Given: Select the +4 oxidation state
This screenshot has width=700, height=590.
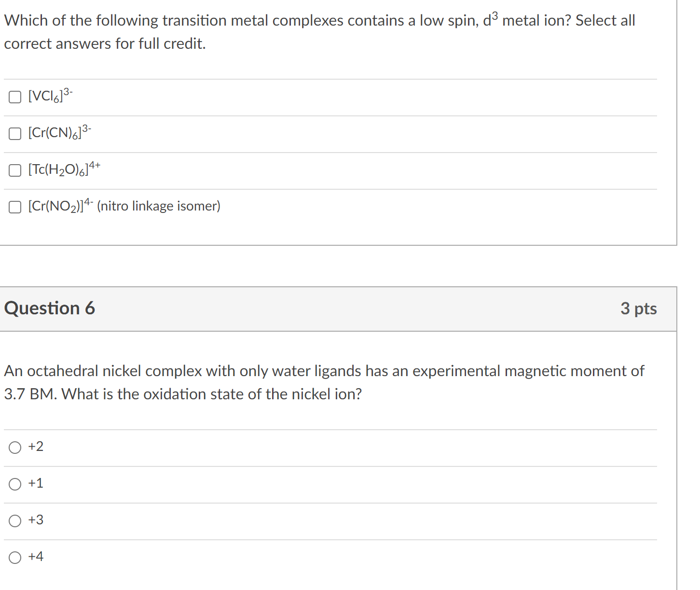Looking at the screenshot, I should pyautogui.click(x=15, y=557).
